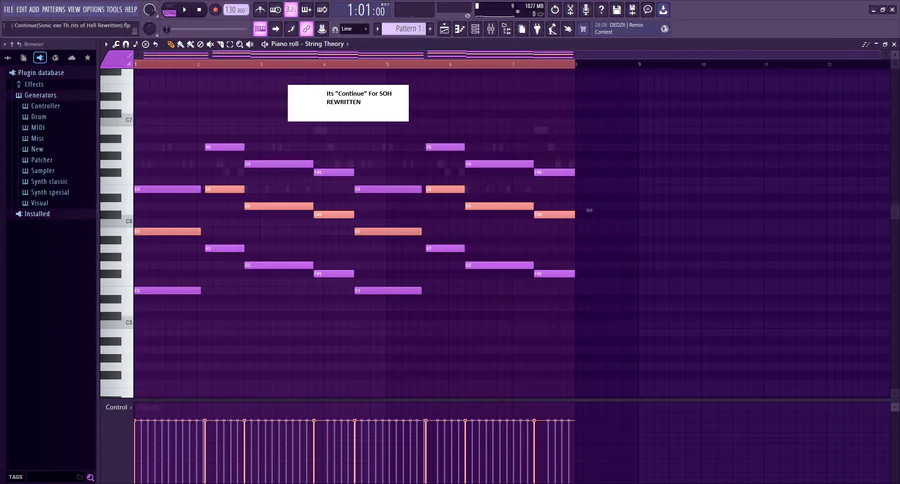Open the OPTIONS menu
900x484 pixels.
94,10
